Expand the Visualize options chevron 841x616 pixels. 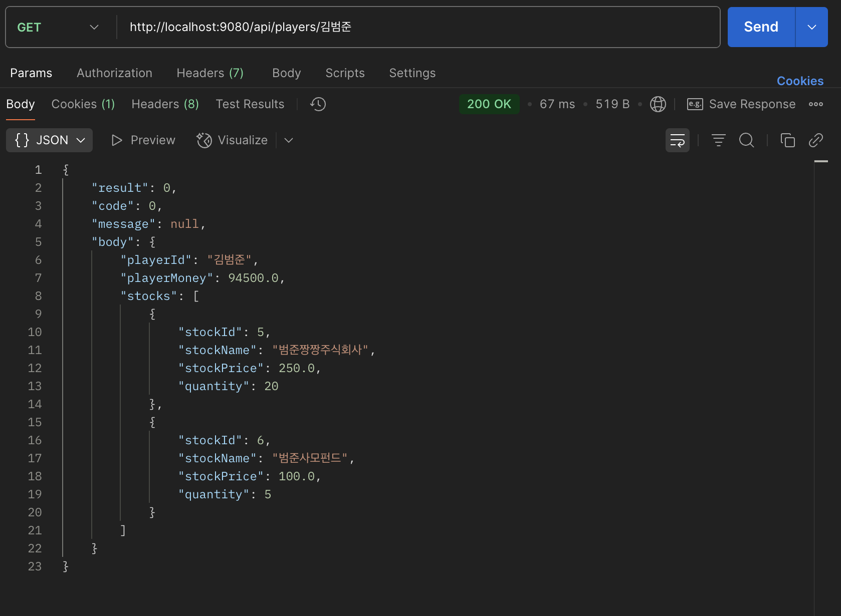coord(289,140)
